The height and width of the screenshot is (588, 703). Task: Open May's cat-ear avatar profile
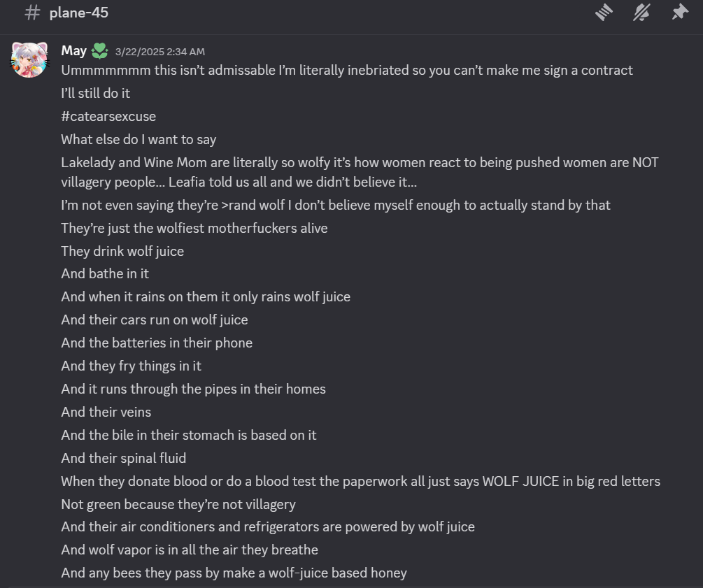point(29,60)
